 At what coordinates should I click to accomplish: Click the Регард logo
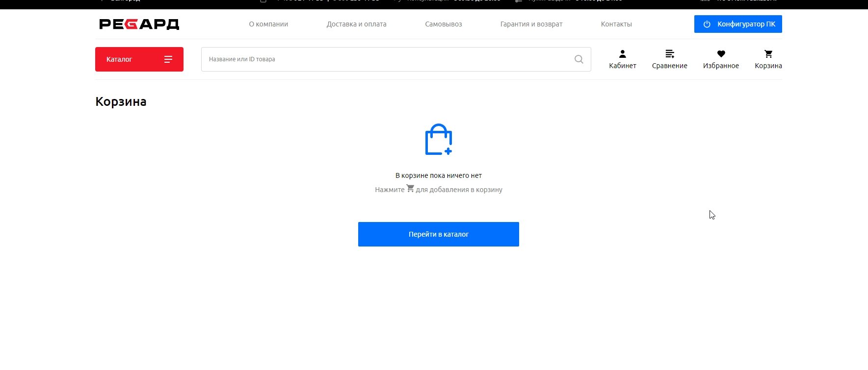(x=139, y=24)
